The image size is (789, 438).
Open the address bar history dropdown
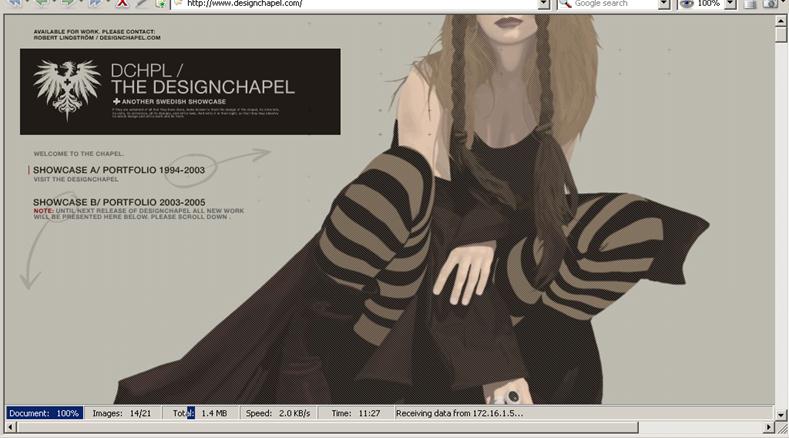[x=543, y=4]
